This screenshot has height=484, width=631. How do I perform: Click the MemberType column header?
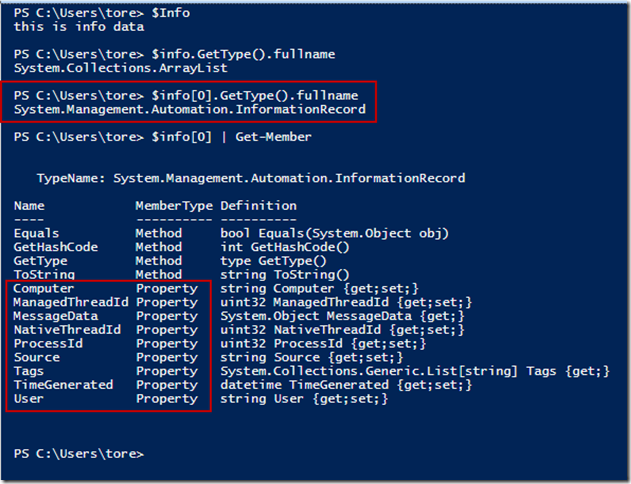[173, 206]
